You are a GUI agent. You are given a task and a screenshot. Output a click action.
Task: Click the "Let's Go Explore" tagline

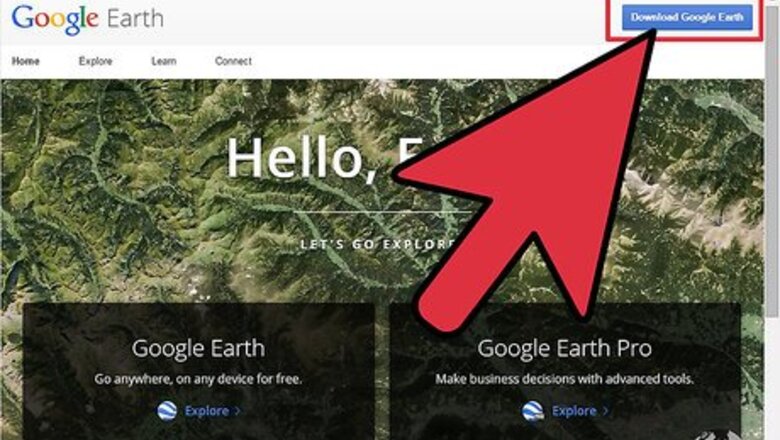377,244
